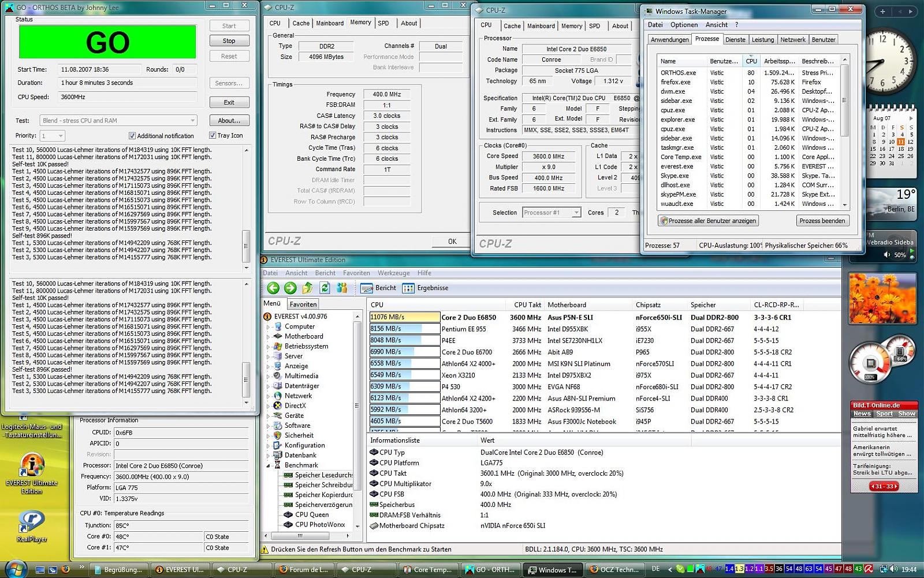Expand the Motherboard node in EVEREST tree

pos(268,336)
